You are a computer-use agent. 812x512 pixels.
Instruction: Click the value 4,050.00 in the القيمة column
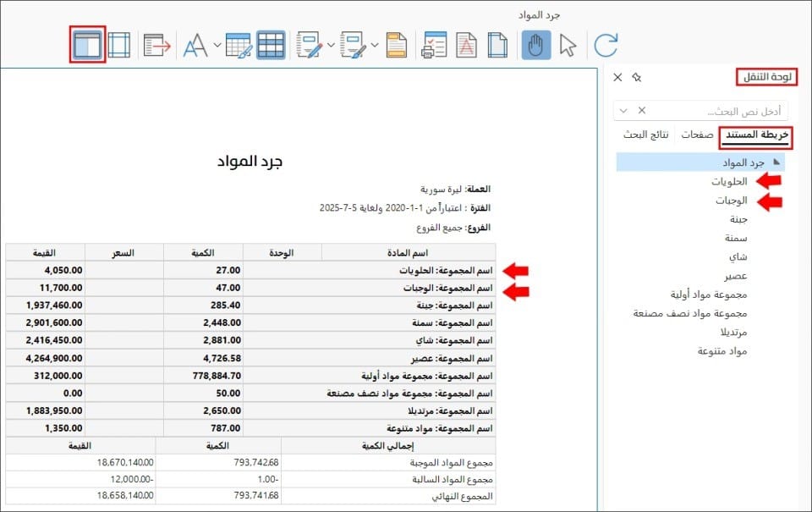(63, 270)
